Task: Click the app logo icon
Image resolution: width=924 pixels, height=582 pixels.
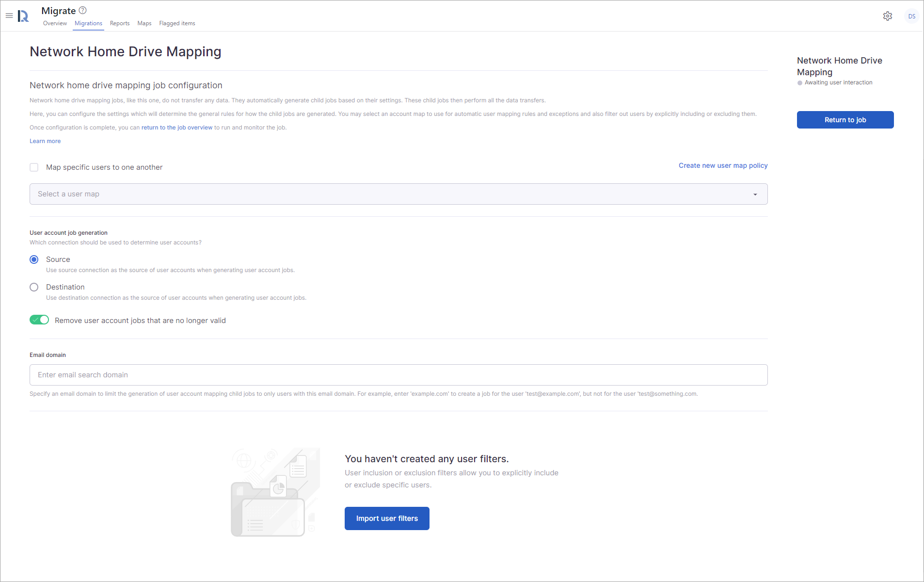Action: click(23, 16)
